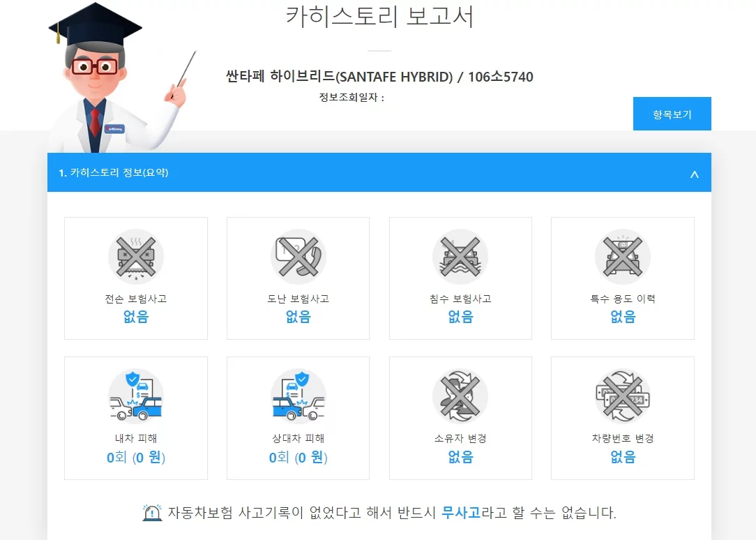Click the 무사고 highlighted blue text

click(x=461, y=513)
